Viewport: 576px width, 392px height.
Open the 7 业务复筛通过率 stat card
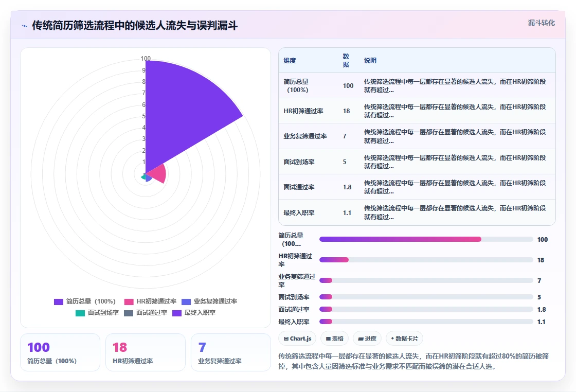[x=231, y=352]
